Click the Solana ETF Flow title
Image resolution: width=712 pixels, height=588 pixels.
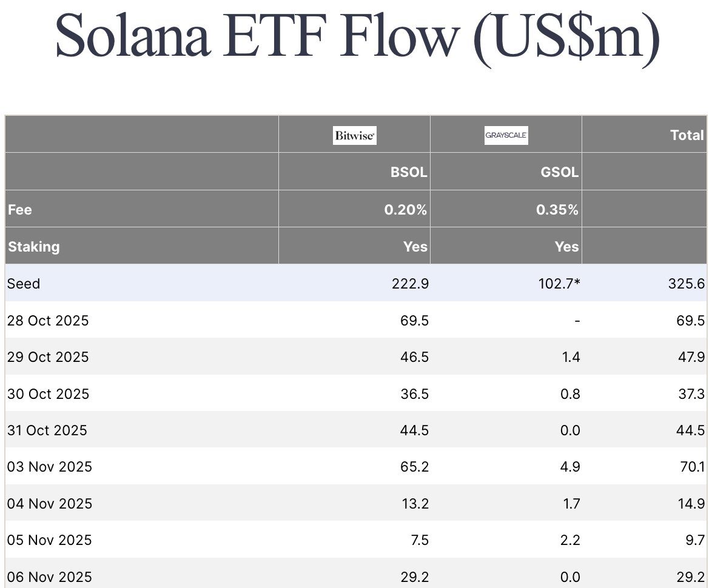coord(357,36)
